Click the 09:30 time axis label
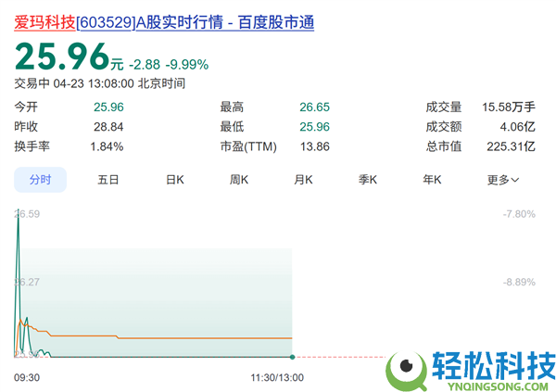 pyautogui.click(x=27, y=377)
